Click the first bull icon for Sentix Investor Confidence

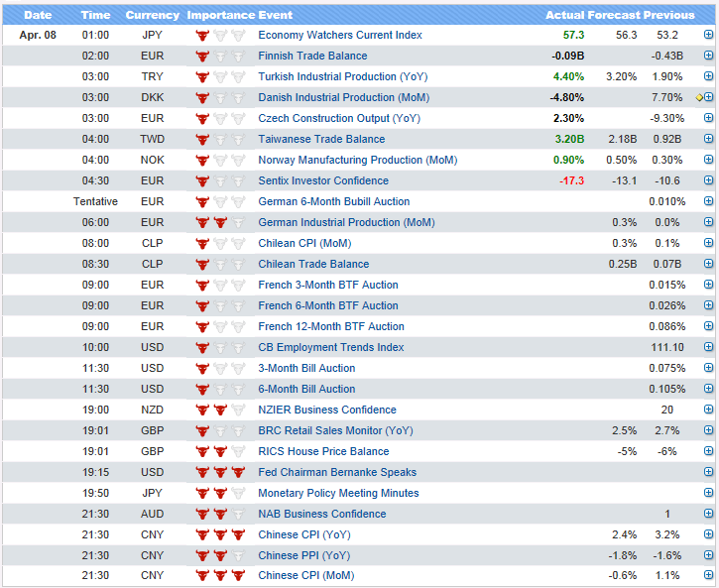[x=202, y=180]
